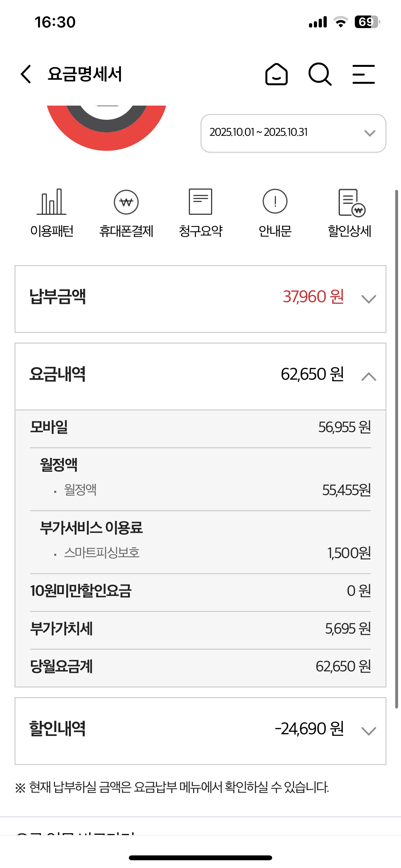Image resolution: width=401 pixels, height=868 pixels.
Task: Tap the red 37,960 원 amount
Action: click(x=313, y=297)
